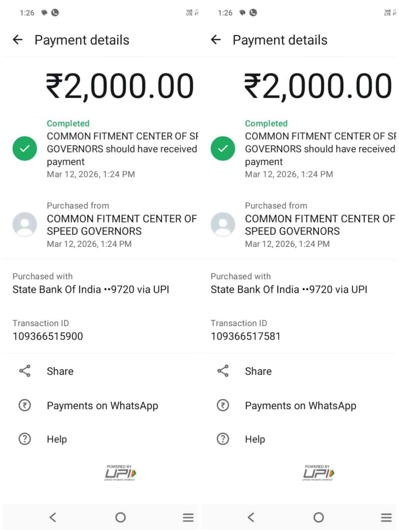Tap back arrow on right Payment details screen
The width and height of the screenshot is (399, 532).
coord(216,40)
